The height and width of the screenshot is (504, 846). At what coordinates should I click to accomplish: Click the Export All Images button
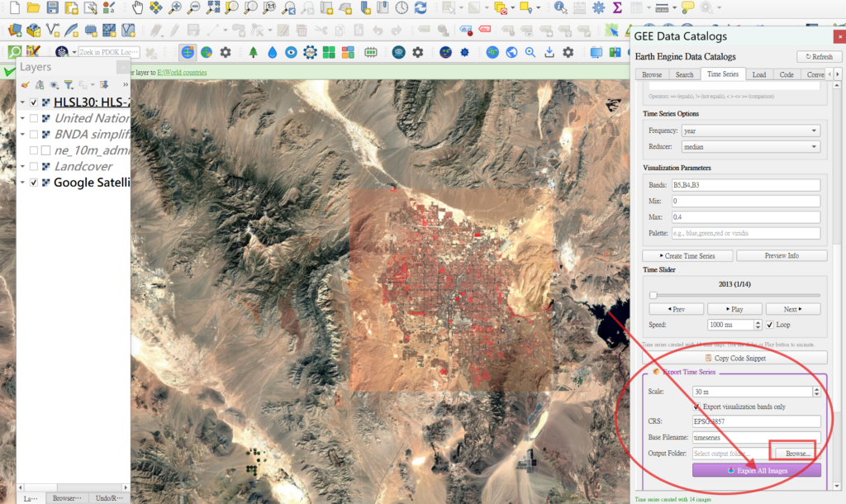756,470
